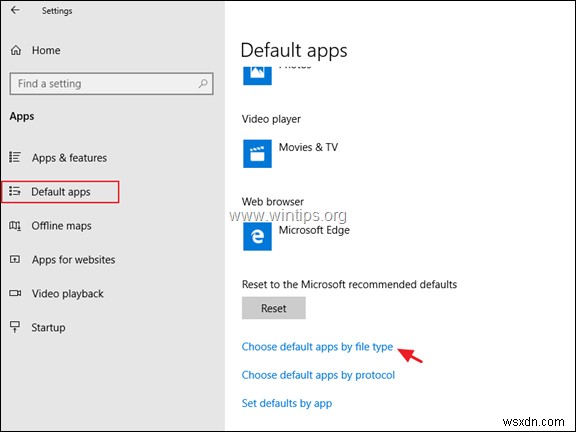
Task: Click the Movies & TV icon tile
Action: [x=258, y=154]
